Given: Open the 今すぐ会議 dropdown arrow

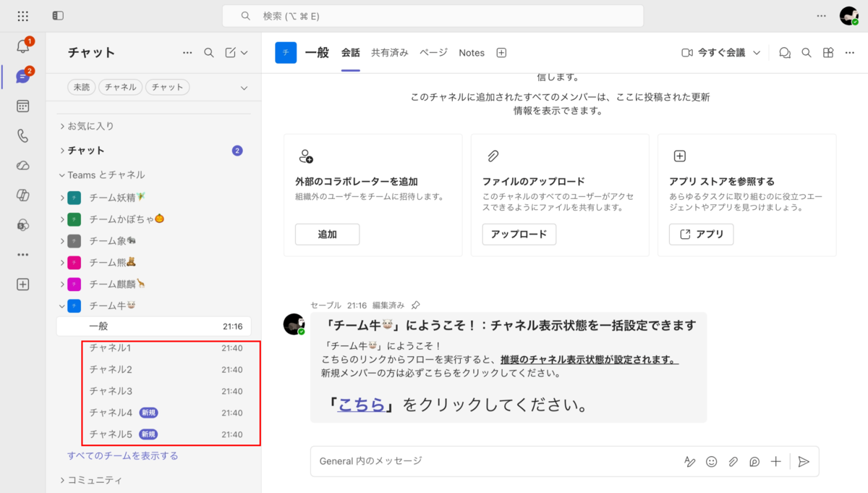Looking at the screenshot, I should pos(757,53).
